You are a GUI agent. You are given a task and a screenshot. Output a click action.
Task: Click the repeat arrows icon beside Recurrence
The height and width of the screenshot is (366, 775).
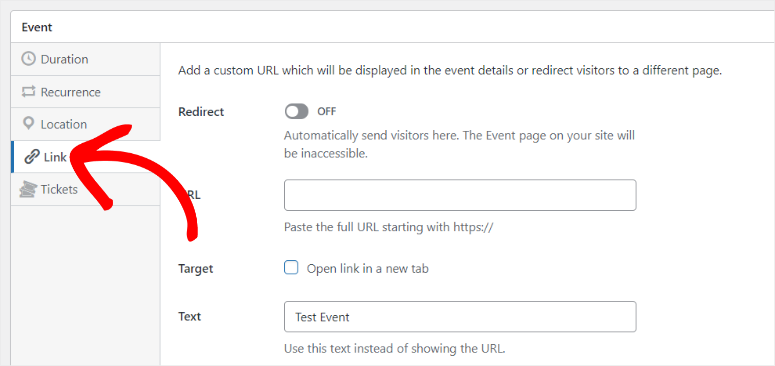pyautogui.click(x=29, y=92)
